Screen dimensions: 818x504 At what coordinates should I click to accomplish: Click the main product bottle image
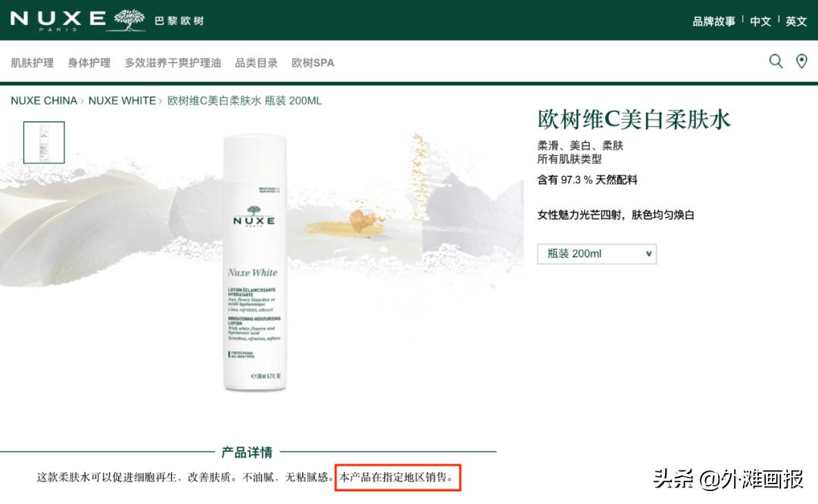(254, 263)
